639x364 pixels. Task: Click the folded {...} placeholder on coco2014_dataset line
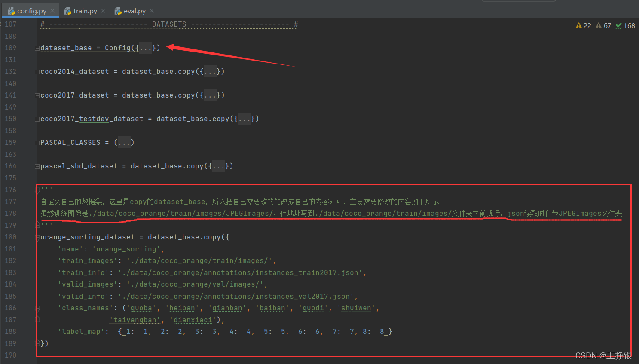[x=210, y=72]
